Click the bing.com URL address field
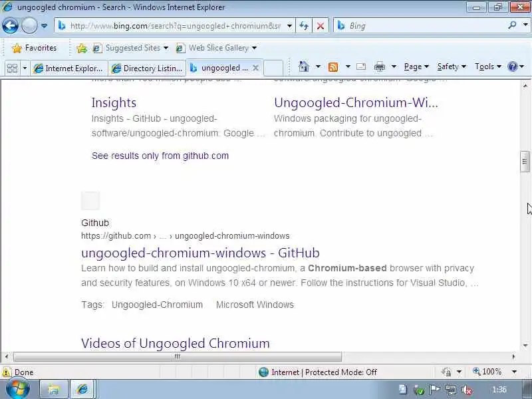This screenshot has height=399, width=532. click(x=175, y=26)
